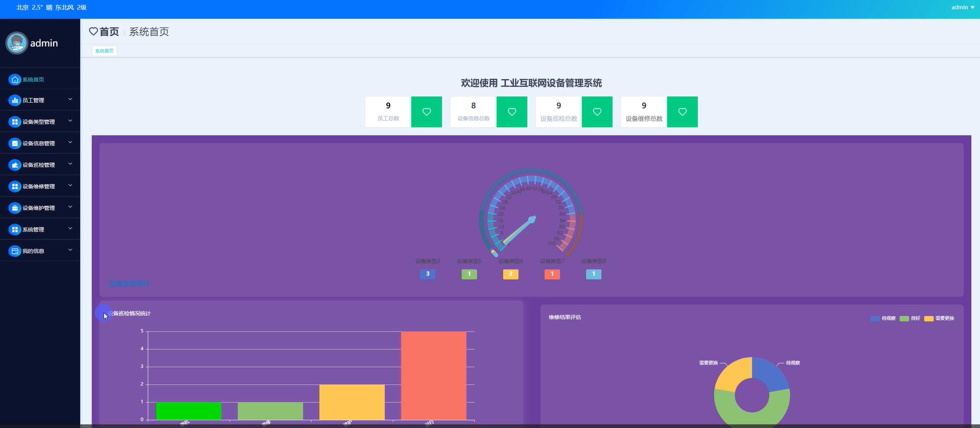Viewport: 980px width, 428px height.
Task: Click the 设备类型统计 gauge panel title
Action: 129,284
